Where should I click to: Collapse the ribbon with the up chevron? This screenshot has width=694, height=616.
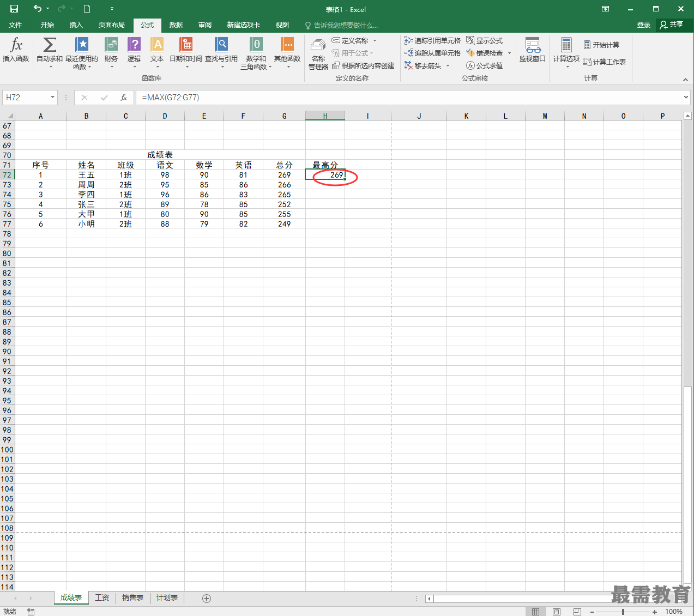point(685,80)
